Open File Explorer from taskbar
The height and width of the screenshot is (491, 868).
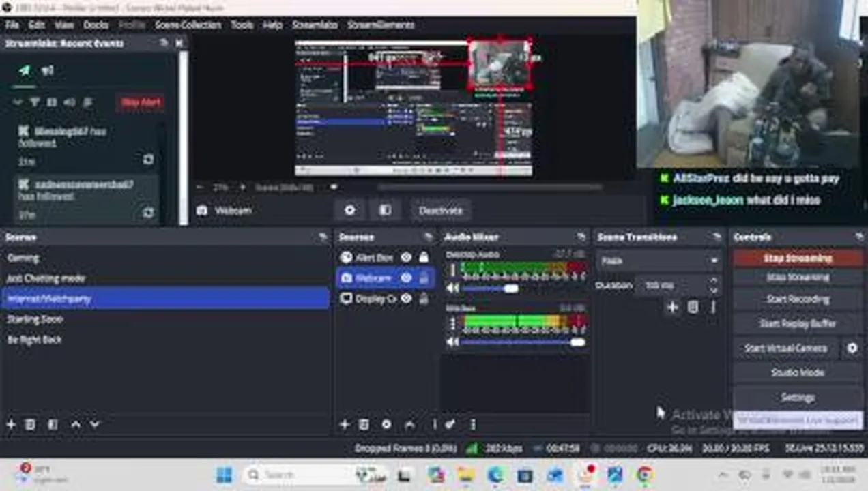(466, 475)
